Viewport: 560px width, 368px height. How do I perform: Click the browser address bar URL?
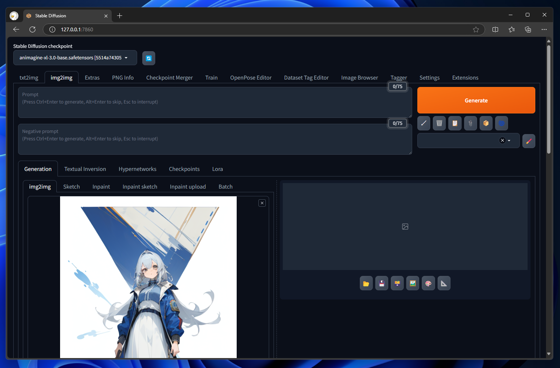77,30
